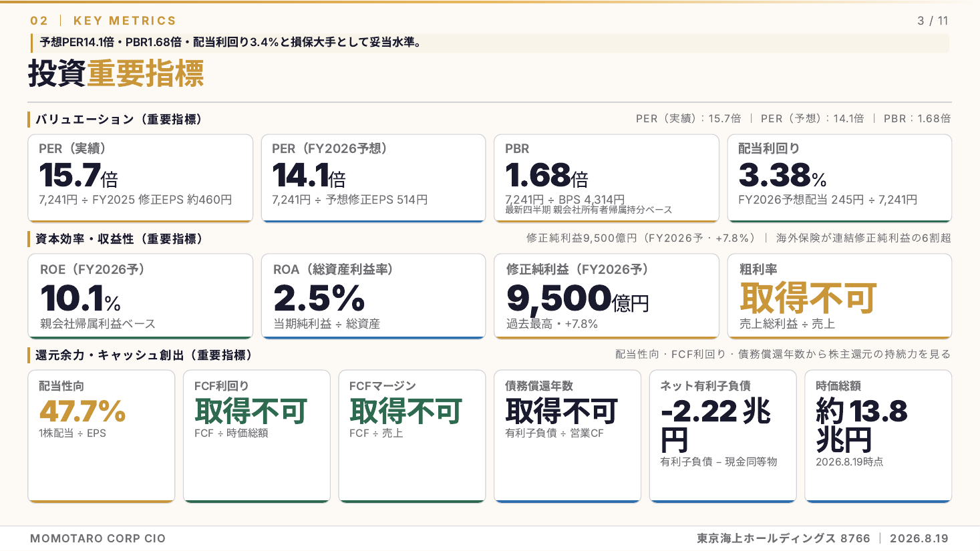Select the 2.5% ROA value
This screenshot has height=551, width=980.
click(x=319, y=298)
